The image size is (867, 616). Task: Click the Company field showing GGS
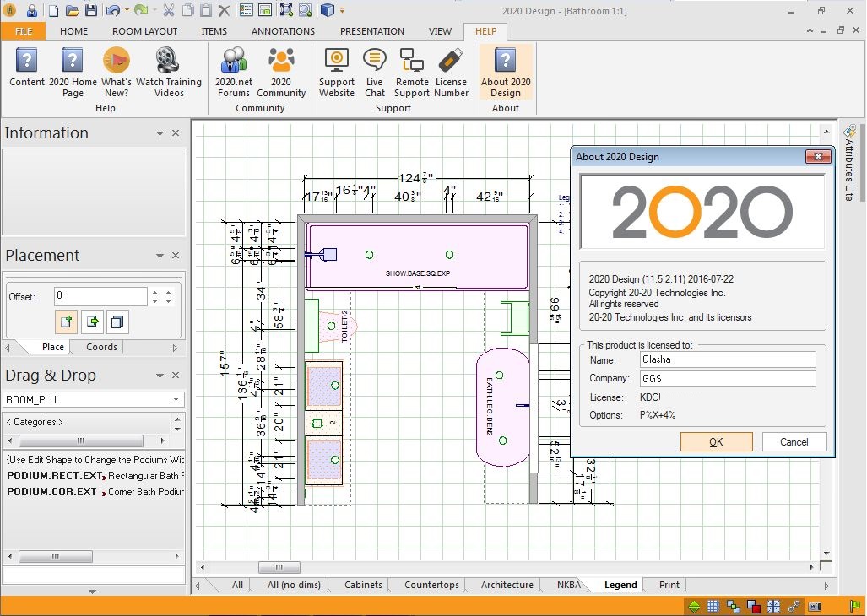pyautogui.click(x=728, y=378)
